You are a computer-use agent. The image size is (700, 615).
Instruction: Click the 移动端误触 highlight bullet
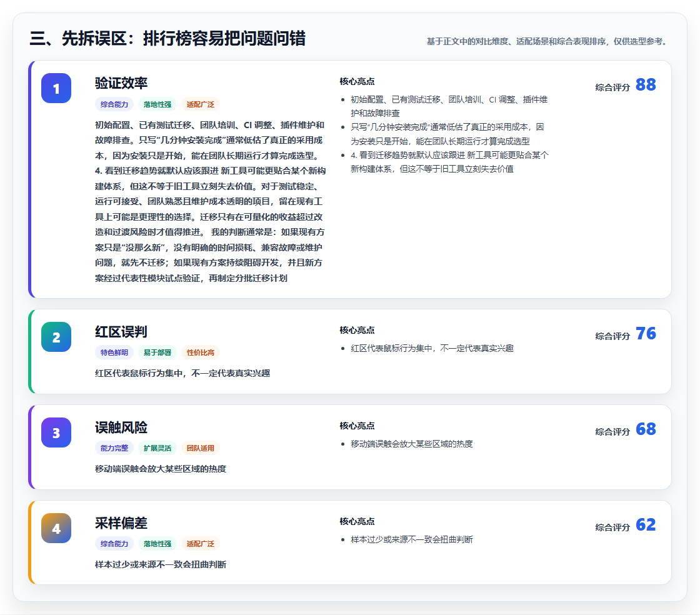[x=412, y=444]
